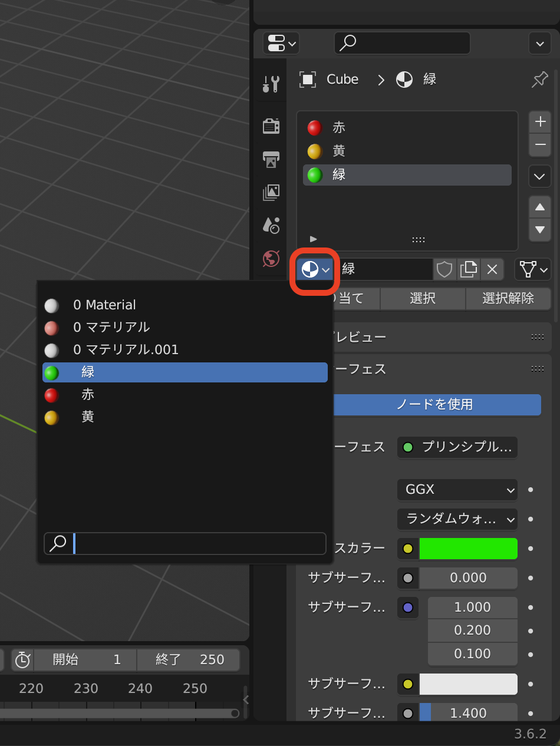Move material slot up with arrow
Viewport: 560px width, 746px height.
[x=540, y=207]
